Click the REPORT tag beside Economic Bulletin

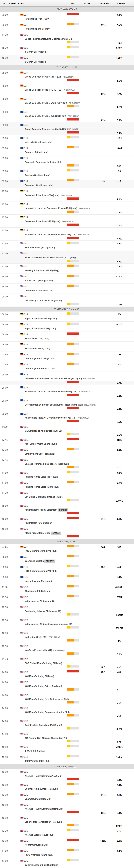pos(50,561)
